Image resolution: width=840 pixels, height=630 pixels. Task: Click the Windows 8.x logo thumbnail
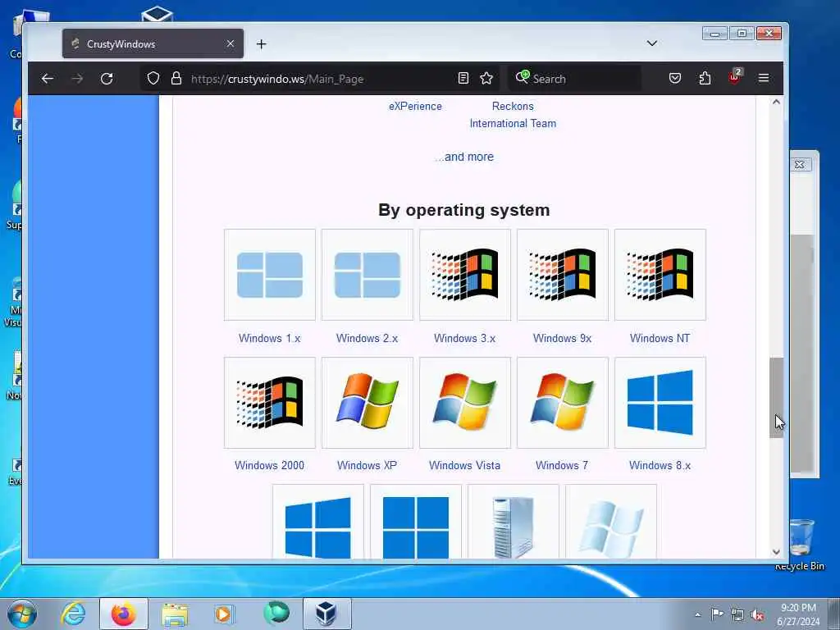(x=660, y=402)
